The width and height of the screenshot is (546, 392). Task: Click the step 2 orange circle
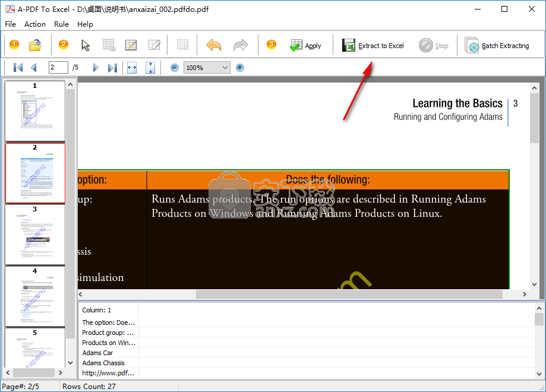(x=64, y=45)
